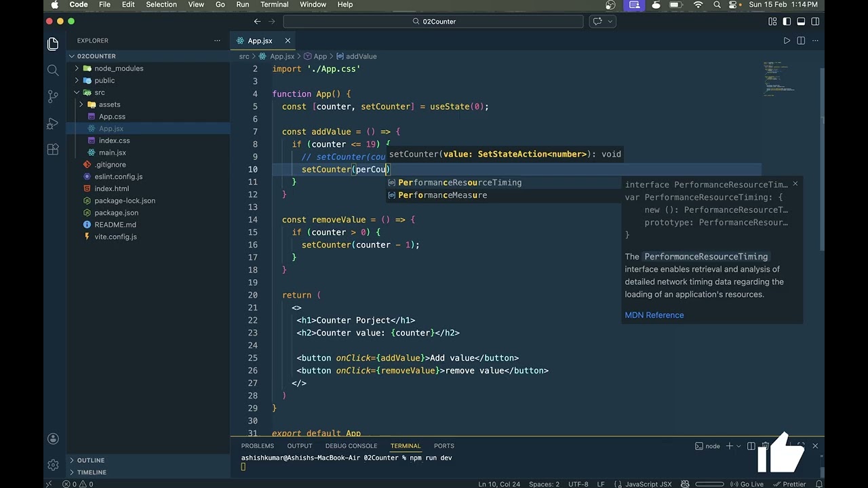
Task: Open the Explorer view in activity bar
Action: click(x=53, y=44)
